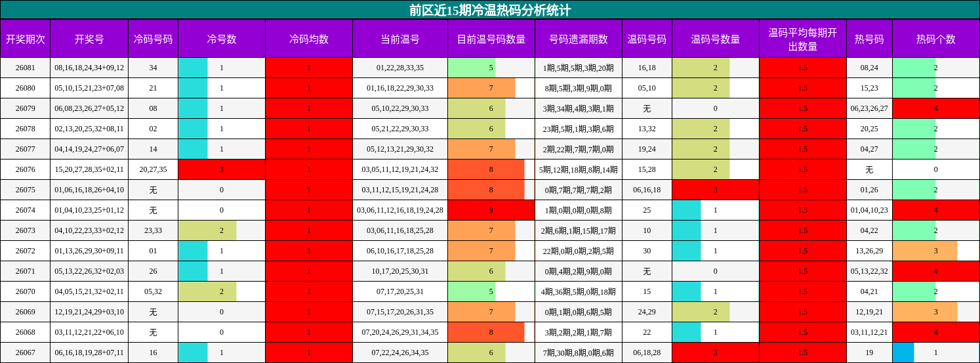Image resolution: width=980 pixels, height=363 pixels.
Task: Select the 开奖期次 column header
Action: [x=25, y=39]
